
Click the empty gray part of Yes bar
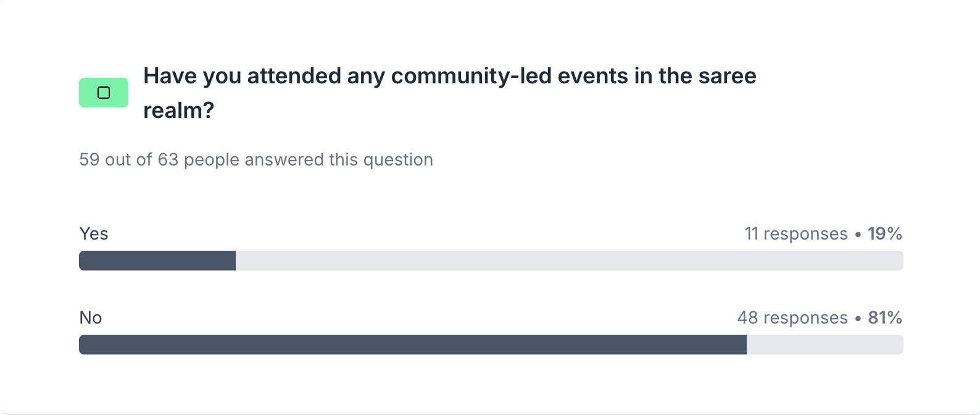tap(568, 261)
